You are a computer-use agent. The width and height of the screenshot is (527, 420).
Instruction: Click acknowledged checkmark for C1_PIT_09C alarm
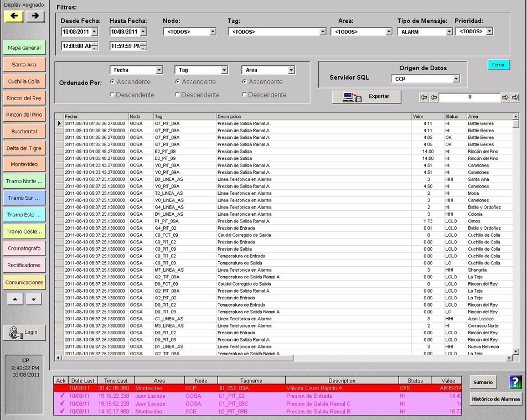pyautogui.click(x=62, y=403)
